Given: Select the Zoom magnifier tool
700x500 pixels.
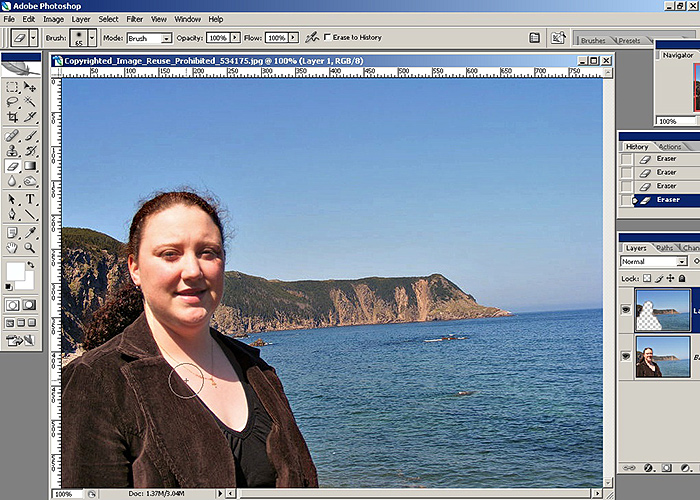Looking at the screenshot, I should tap(30, 247).
